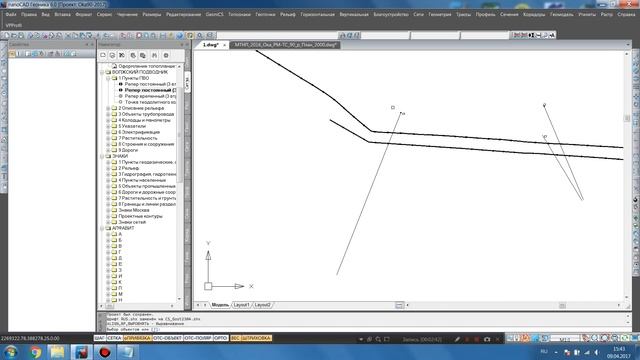
Task: Open the Рельеф menu
Action: point(288,14)
